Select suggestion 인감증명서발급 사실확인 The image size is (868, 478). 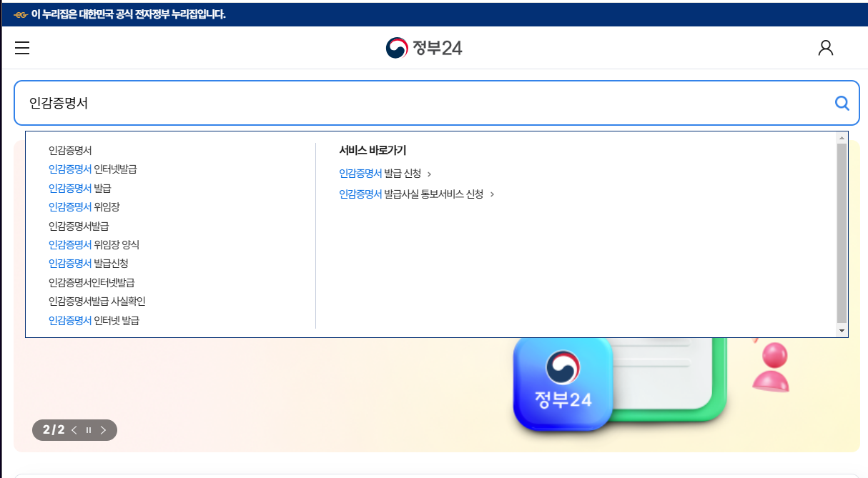(97, 302)
